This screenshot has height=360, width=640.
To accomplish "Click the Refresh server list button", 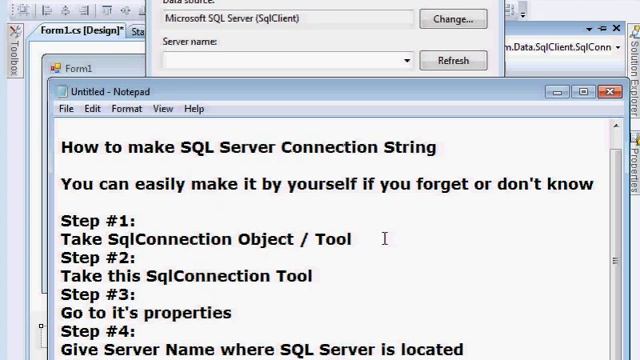I will coord(453,60).
